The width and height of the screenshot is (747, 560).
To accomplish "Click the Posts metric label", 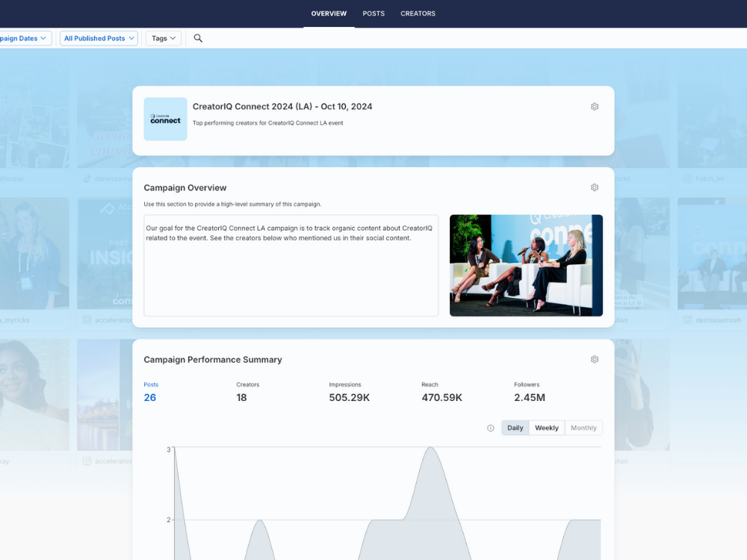I will tap(151, 385).
